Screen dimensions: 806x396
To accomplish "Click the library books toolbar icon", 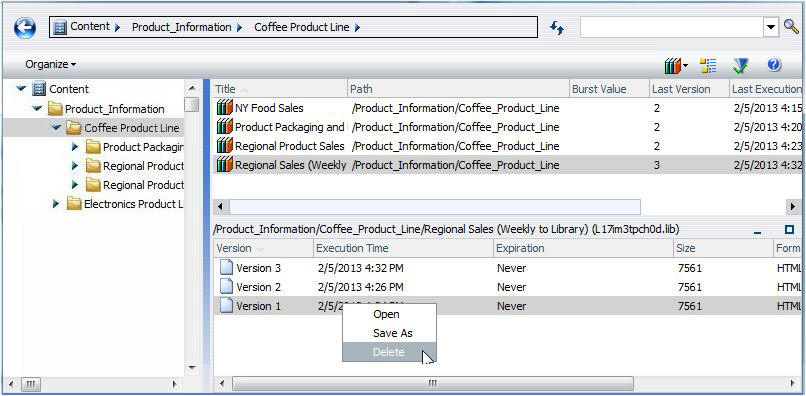I will pos(673,65).
